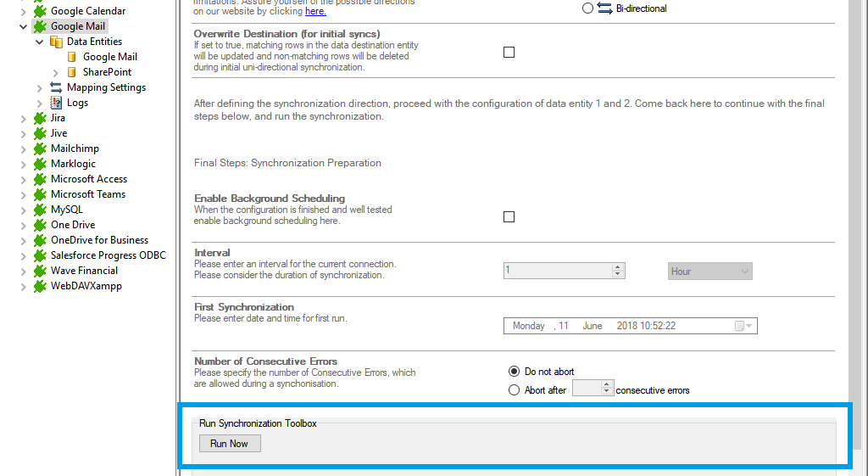
Task: Enable the Background Scheduling checkbox
Action: [509, 216]
